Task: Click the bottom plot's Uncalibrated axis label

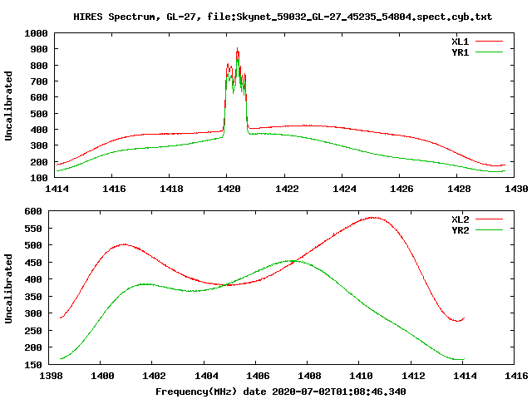Action: click(8, 288)
